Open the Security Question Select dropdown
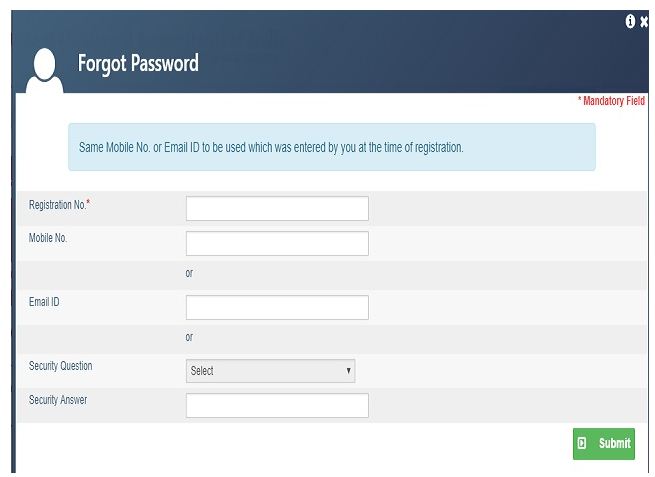 [271, 371]
